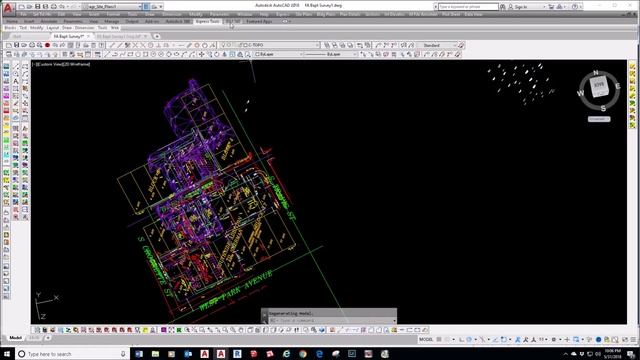Open Revit from the Windows taskbar
Screen dimensions: 640x360
tap(237, 354)
